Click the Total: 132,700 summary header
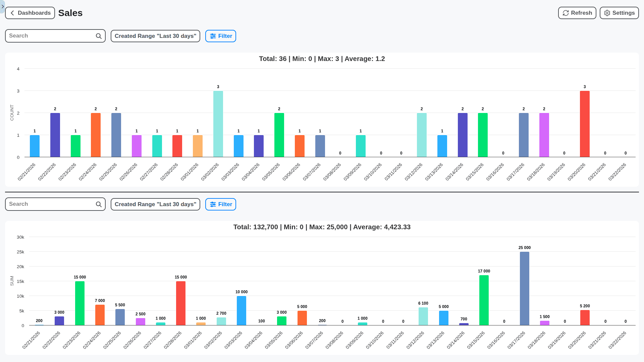The width and height of the screenshot is (644, 362). [x=322, y=227]
